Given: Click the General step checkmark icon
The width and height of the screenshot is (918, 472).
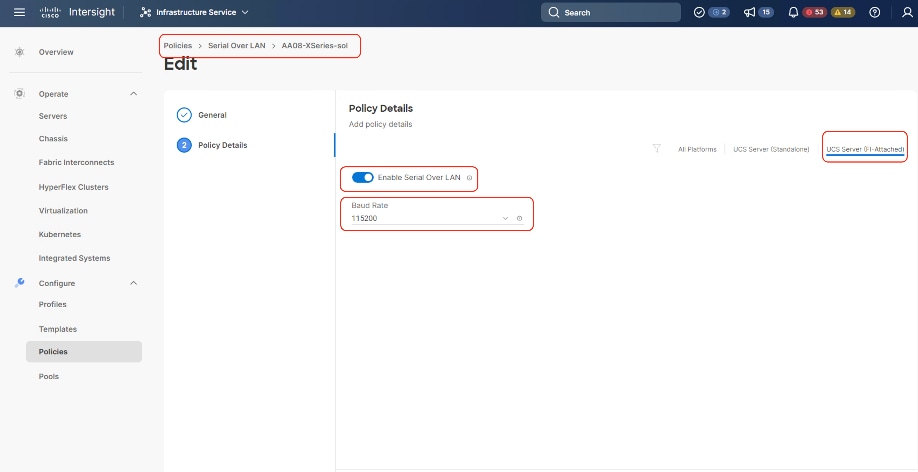Looking at the screenshot, I should click(184, 115).
